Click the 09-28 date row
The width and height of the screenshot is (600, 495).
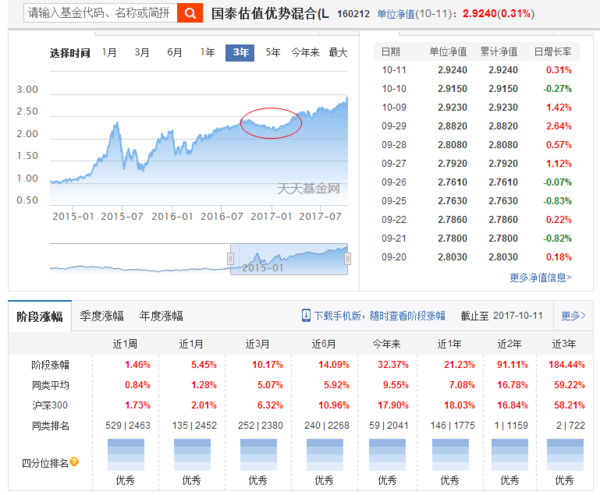click(476, 145)
